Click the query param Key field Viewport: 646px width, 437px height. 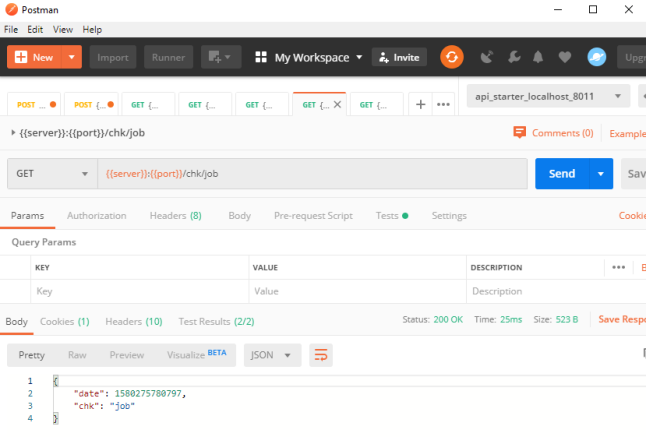coord(139,292)
